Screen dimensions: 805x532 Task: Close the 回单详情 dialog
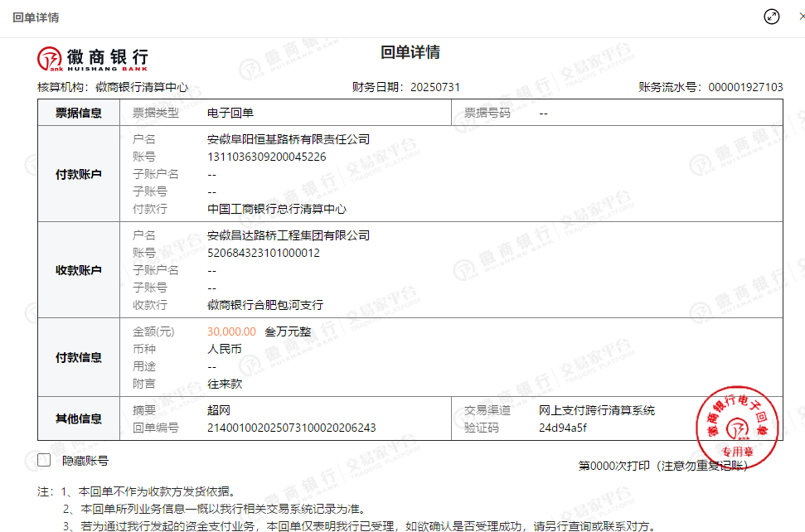[801, 17]
